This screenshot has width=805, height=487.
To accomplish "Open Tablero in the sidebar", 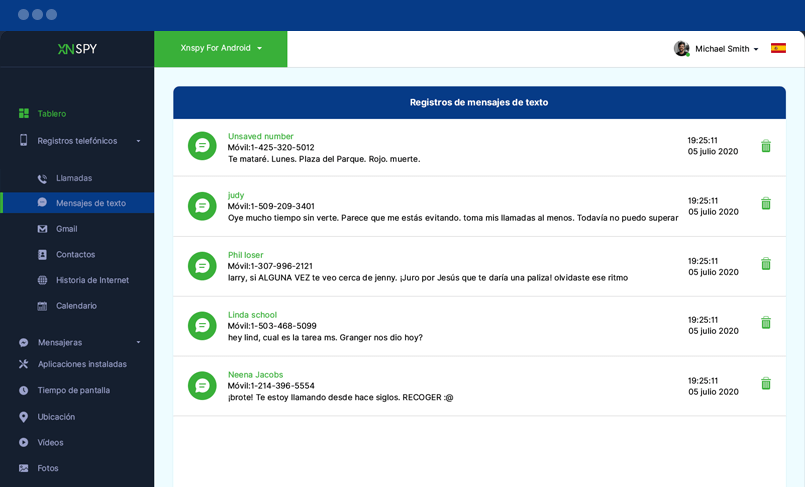I will click(51, 114).
